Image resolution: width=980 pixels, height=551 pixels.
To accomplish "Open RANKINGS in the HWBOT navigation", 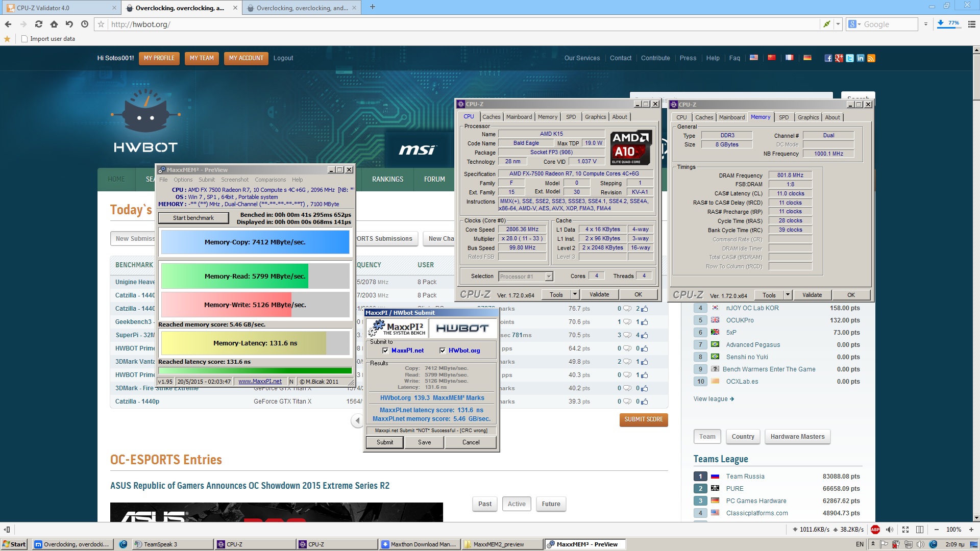I will pyautogui.click(x=387, y=179).
